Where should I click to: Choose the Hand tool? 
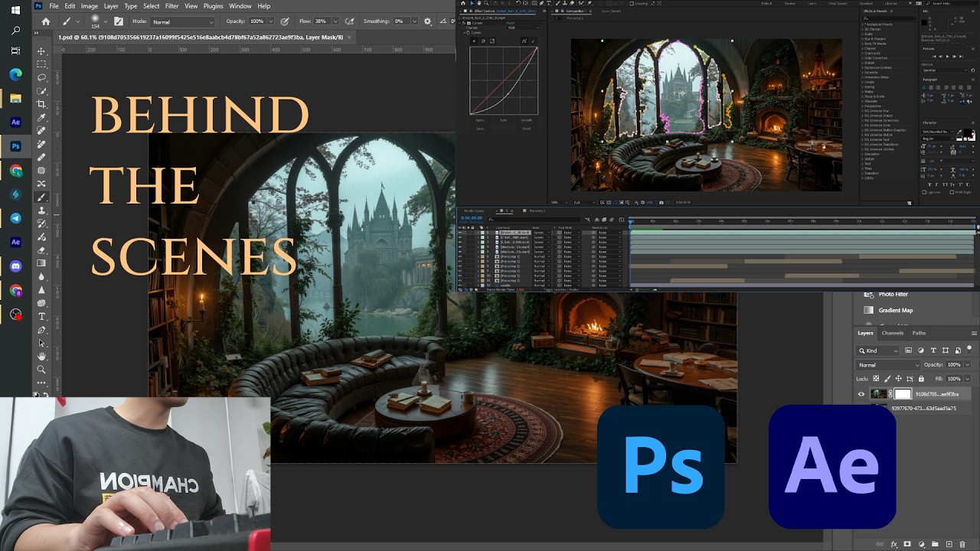(42, 357)
